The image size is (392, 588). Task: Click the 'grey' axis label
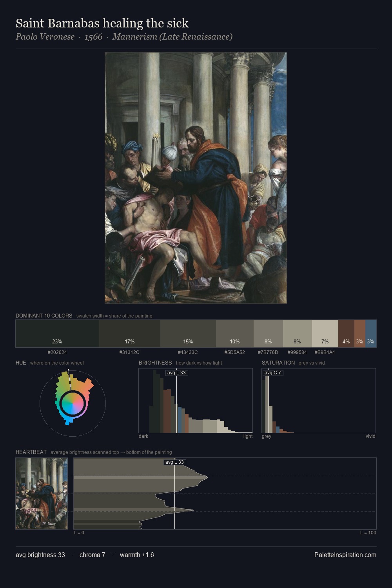267,436
